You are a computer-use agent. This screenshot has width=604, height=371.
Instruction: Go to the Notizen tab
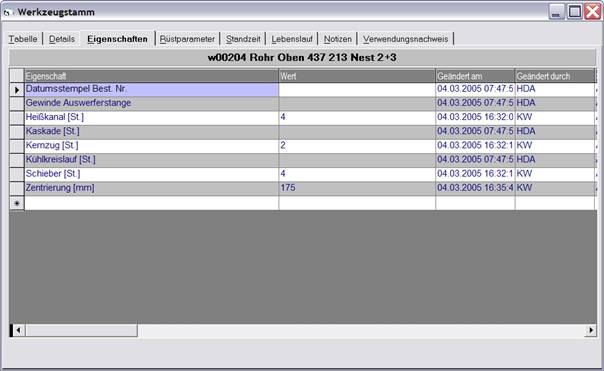click(337, 39)
